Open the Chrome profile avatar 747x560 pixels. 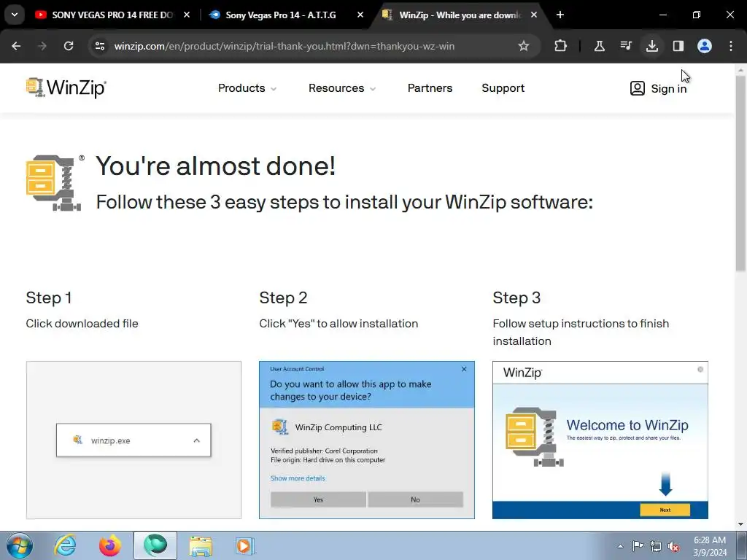coord(705,46)
